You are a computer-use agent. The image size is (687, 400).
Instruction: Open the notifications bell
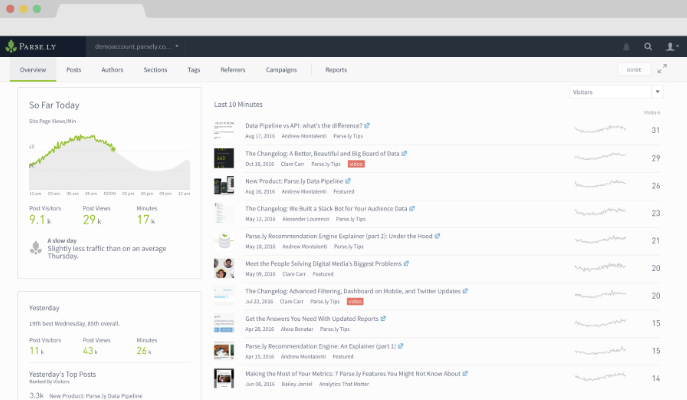point(627,46)
